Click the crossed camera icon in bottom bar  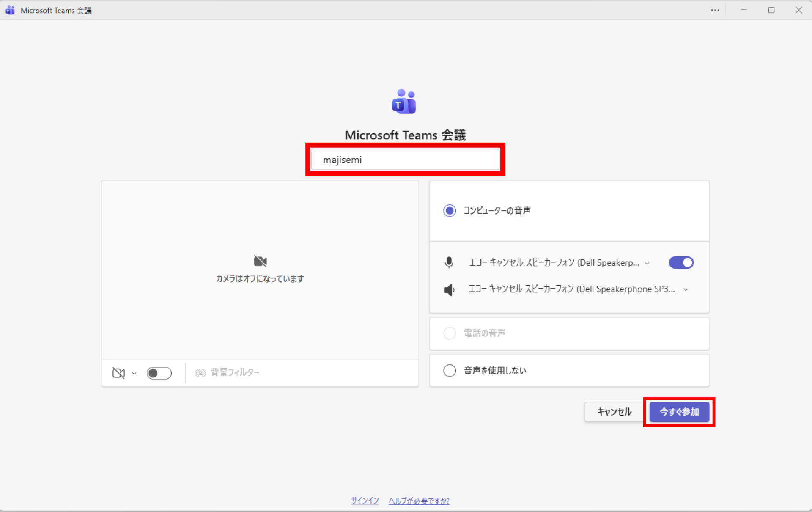tap(118, 373)
